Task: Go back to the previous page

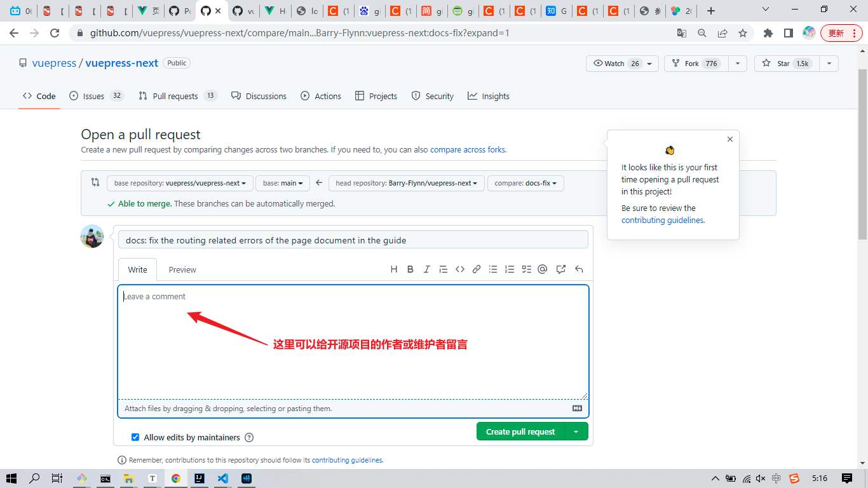Action: [14, 33]
